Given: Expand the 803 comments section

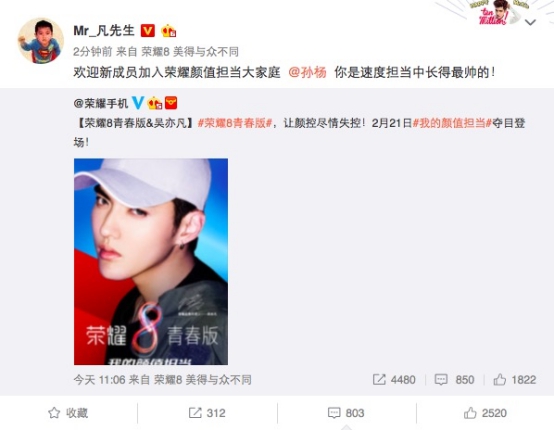Looking at the screenshot, I should pyautogui.click(x=346, y=413).
